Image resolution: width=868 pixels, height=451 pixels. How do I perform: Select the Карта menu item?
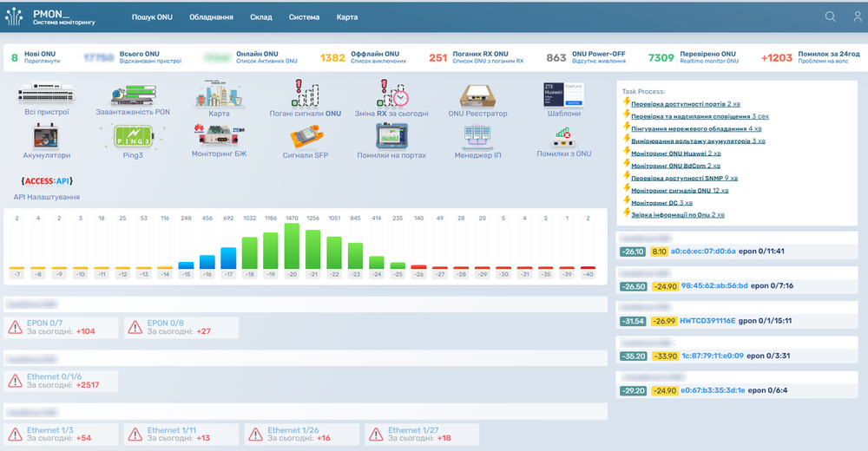click(x=347, y=17)
